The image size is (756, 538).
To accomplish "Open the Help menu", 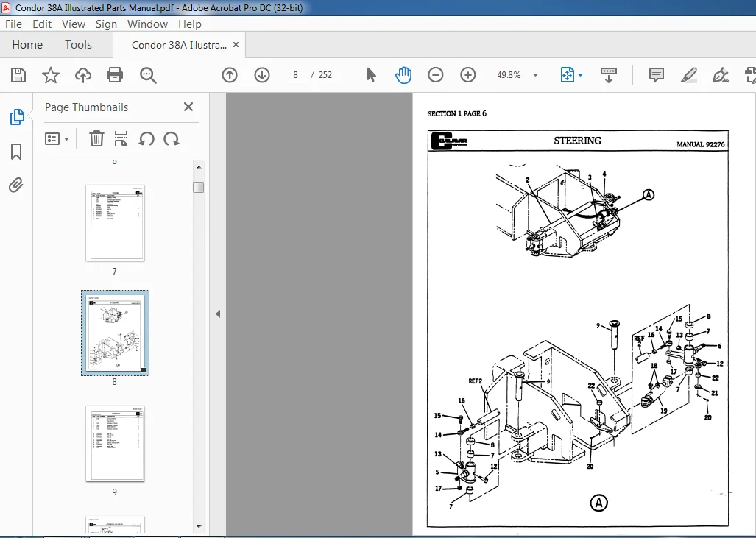I will pos(189,24).
